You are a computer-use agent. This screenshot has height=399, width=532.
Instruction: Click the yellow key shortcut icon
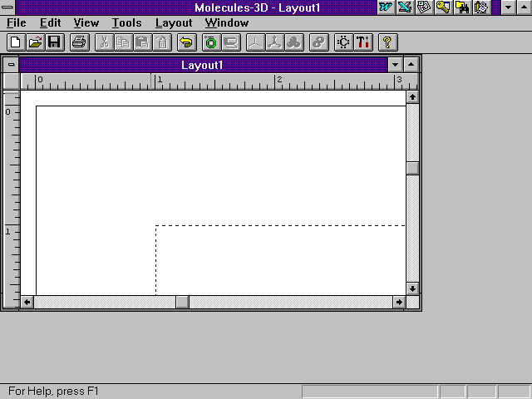tap(443, 7)
